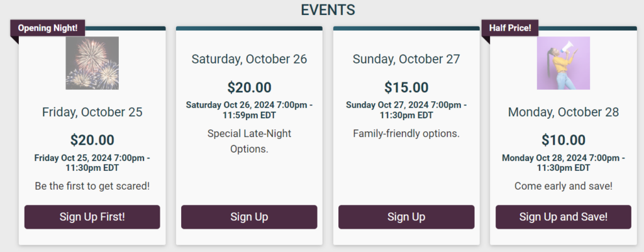Open the megaphone woman image
This screenshot has height=252, width=644.
563,63
